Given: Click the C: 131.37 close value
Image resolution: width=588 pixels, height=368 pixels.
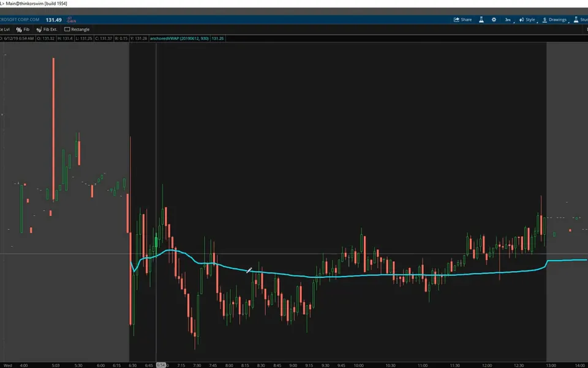Looking at the screenshot, I should 103,38.
